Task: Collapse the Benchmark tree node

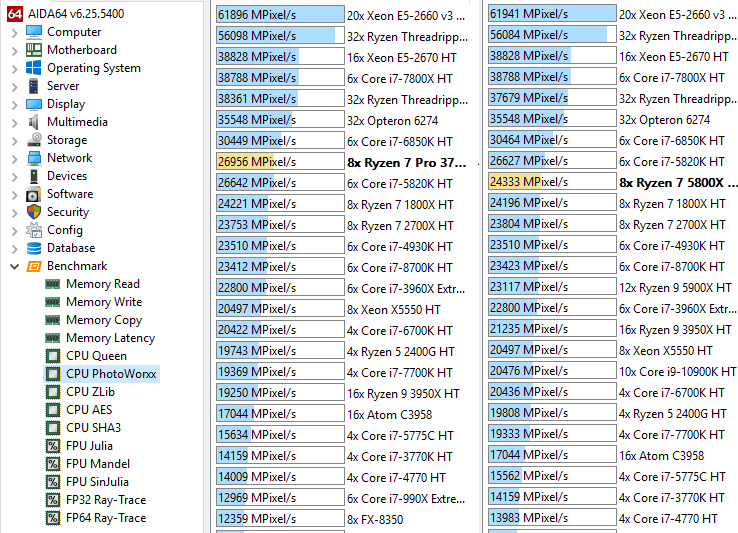Action: tap(14, 267)
